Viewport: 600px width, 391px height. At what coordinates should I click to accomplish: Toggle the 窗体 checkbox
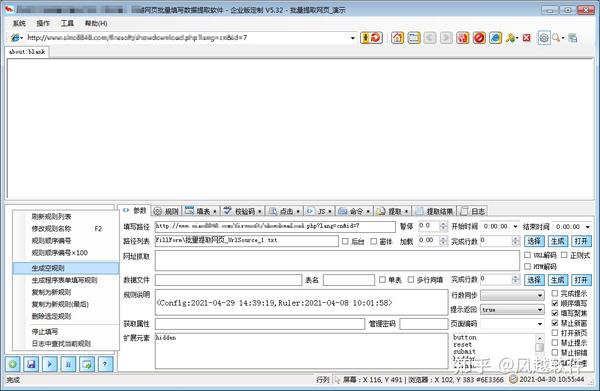373,241
